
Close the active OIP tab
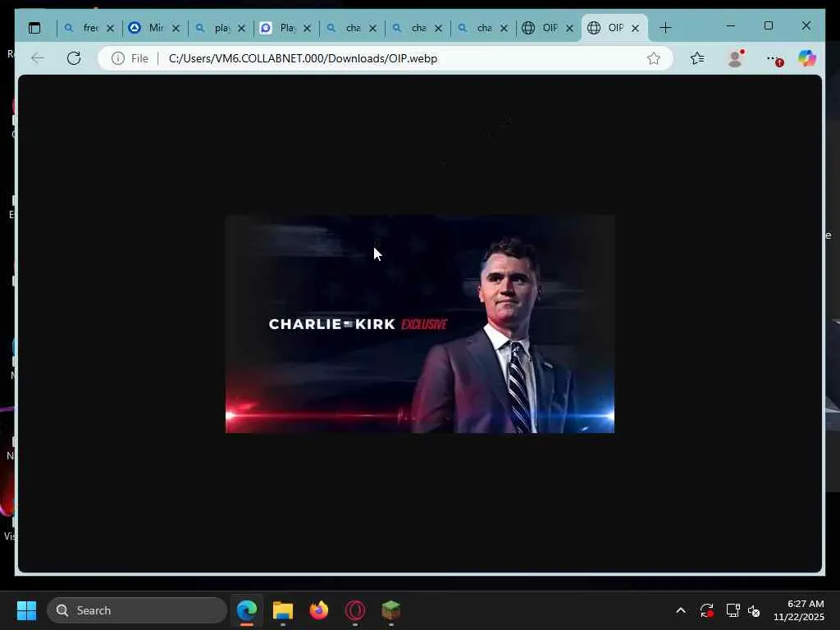click(x=636, y=28)
